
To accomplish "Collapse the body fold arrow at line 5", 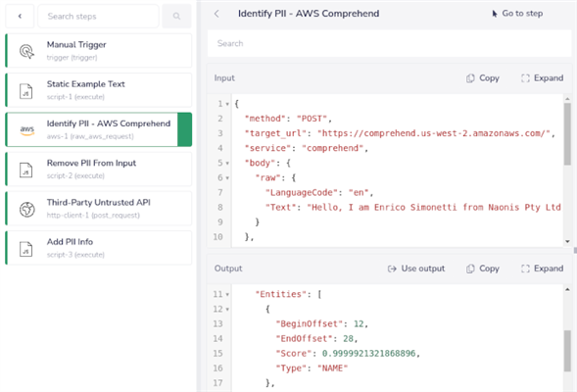I will click(x=227, y=163).
